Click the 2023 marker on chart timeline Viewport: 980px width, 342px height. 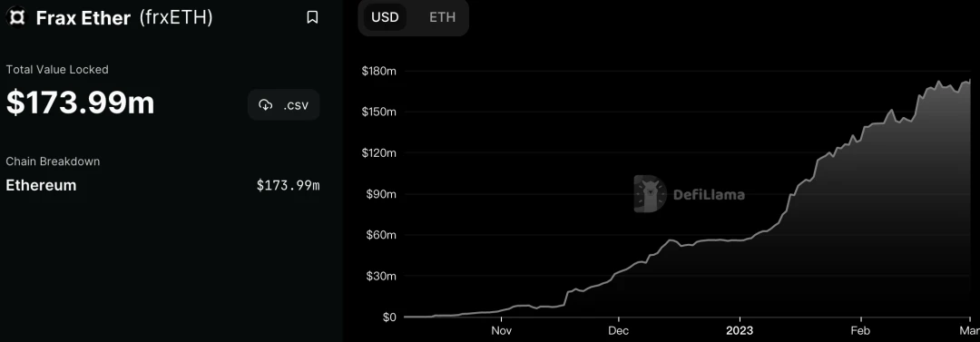click(740, 331)
